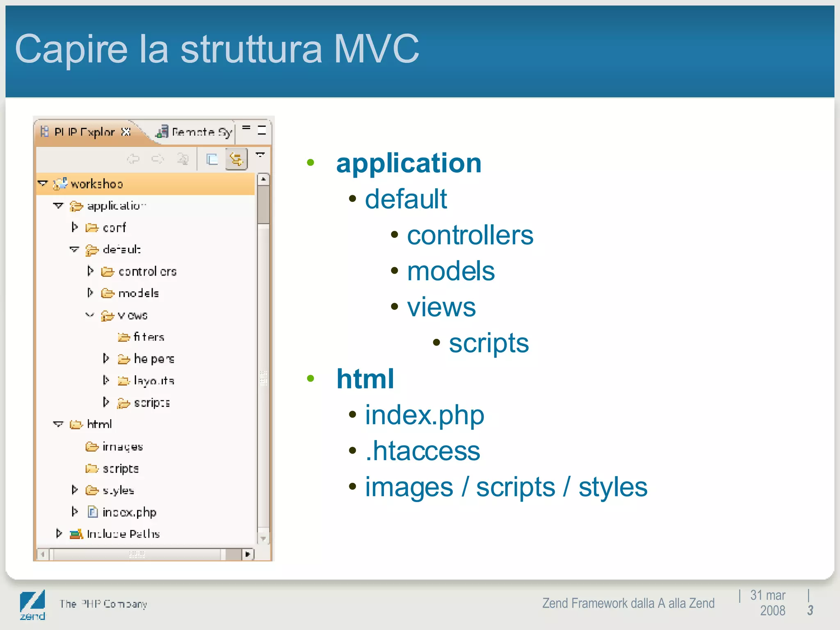Select the default folder icon

(x=92, y=250)
